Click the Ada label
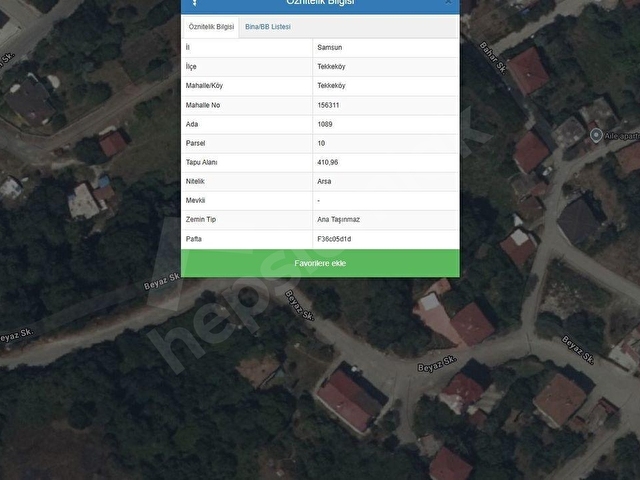This screenshot has height=480, width=640. pos(192,124)
